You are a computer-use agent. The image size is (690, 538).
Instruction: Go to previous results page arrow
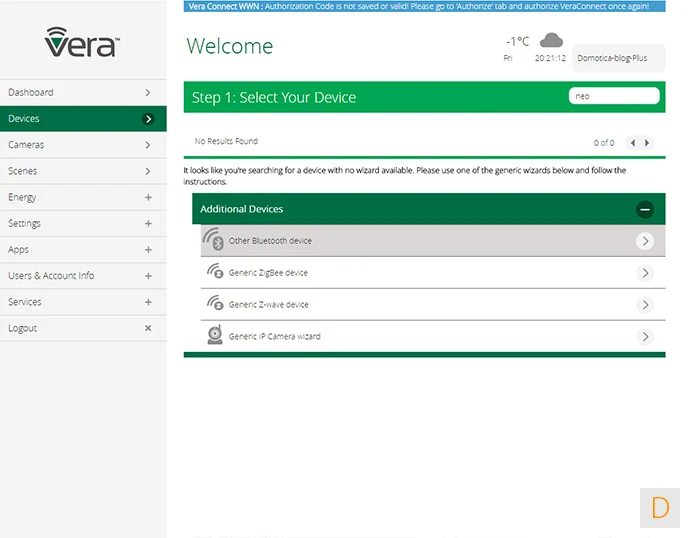[x=633, y=143]
